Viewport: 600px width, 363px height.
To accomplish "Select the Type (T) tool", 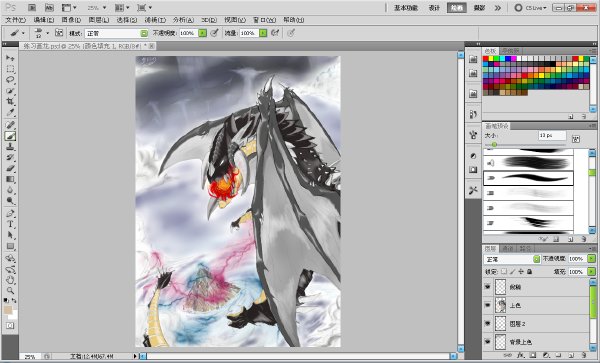I will [x=10, y=224].
